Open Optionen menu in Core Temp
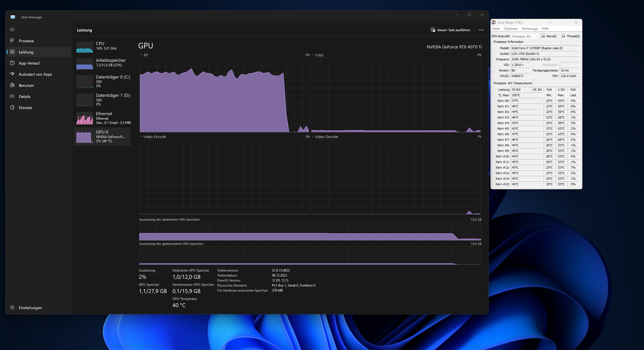Viewport: 644px width, 350px height. pos(511,29)
